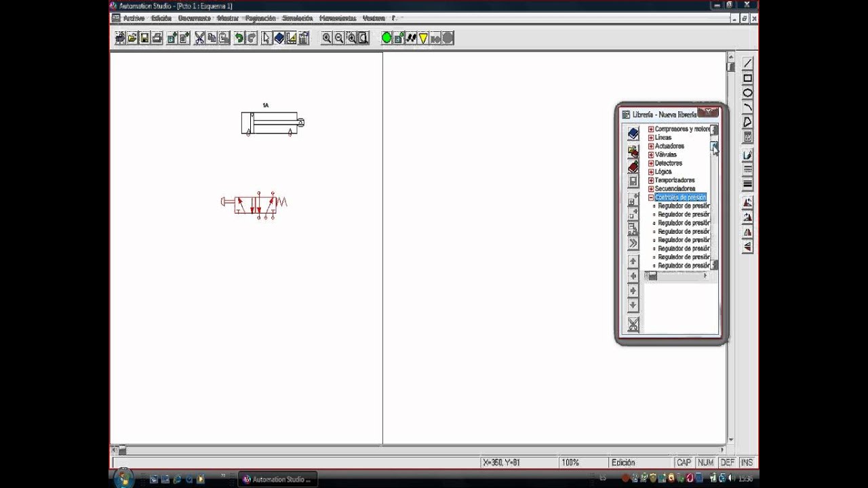The image size is (868, 488).
Task: Toggle the library explorer blue book icon
Action: 279,38
